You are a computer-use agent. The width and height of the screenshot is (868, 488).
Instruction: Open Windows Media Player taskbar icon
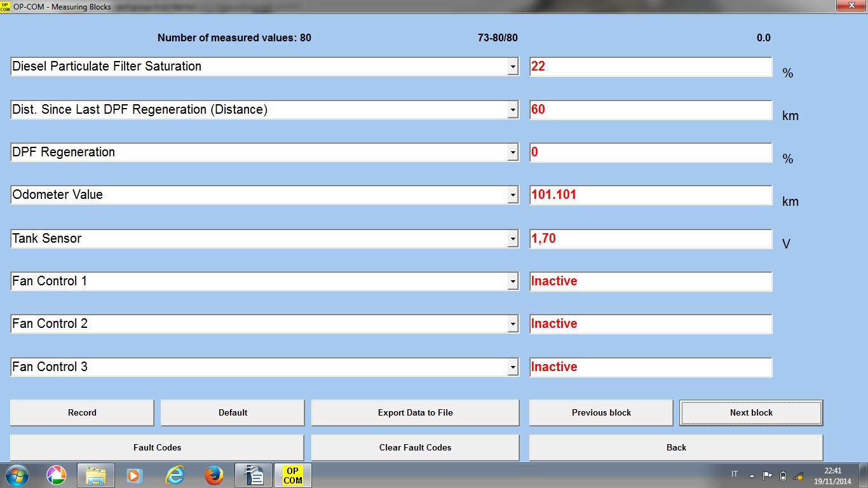point(134,475)
